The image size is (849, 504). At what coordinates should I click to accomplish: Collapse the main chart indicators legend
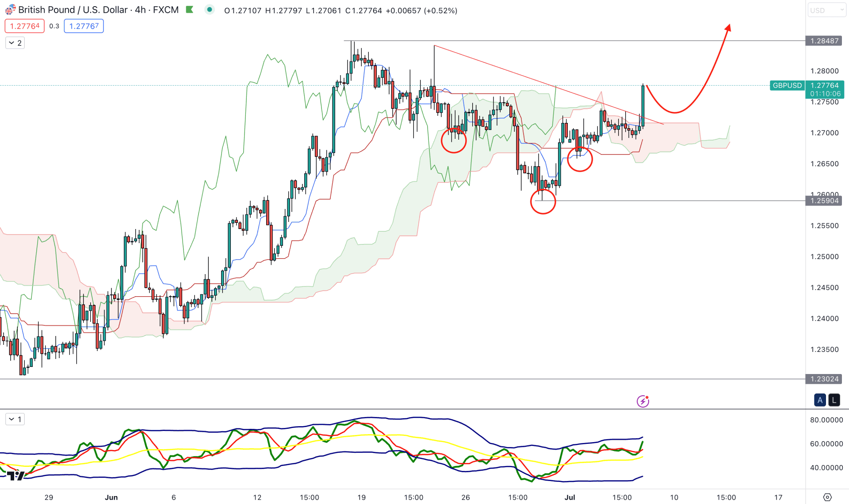tap(15, 43)
